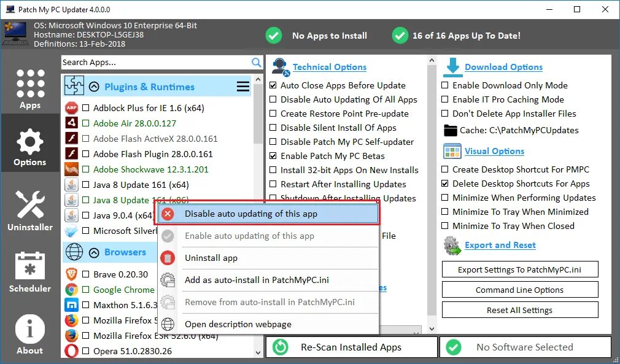Choose Open description webpage

[x=268, y=325]
